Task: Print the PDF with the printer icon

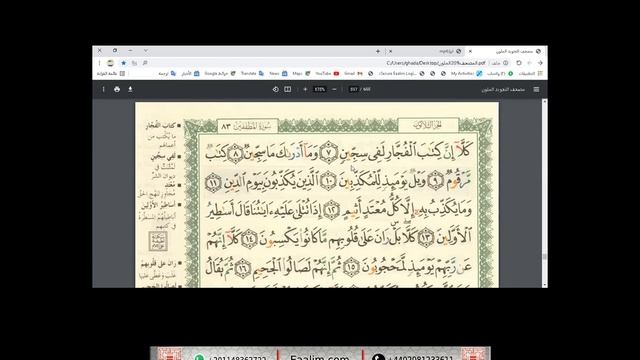Action: (117, 89)
